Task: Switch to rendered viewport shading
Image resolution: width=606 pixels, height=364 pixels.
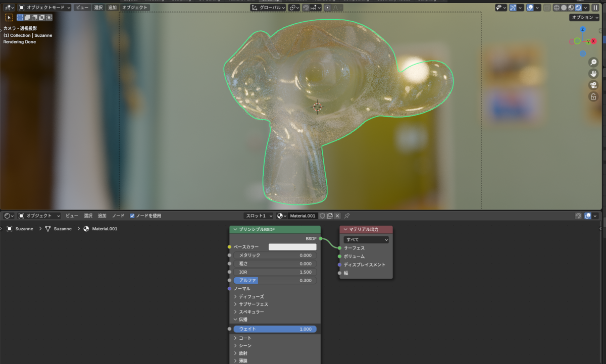Action: (578, 8)
